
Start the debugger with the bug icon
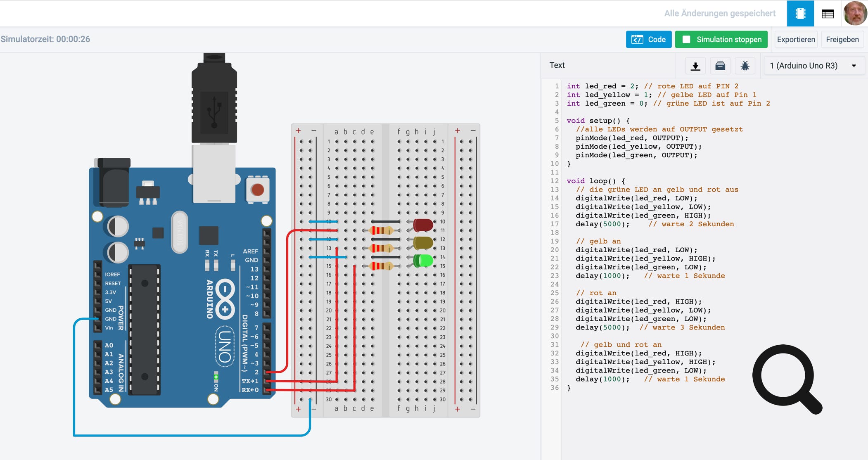pyautogui.click(x=745, y=66)
